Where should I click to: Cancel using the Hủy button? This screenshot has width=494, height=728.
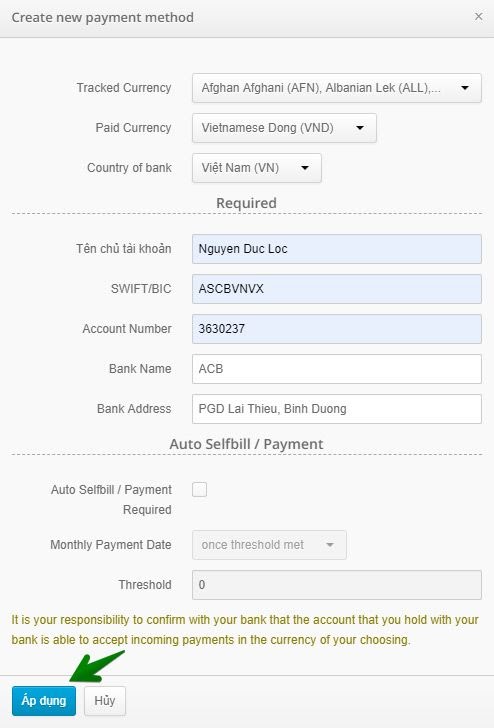point(105,701)
